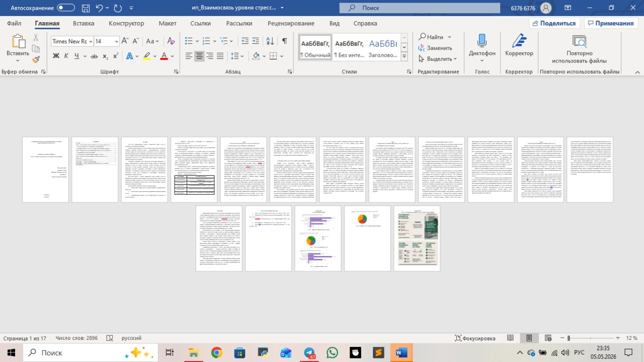Apply Обычный style

(315, 48)
